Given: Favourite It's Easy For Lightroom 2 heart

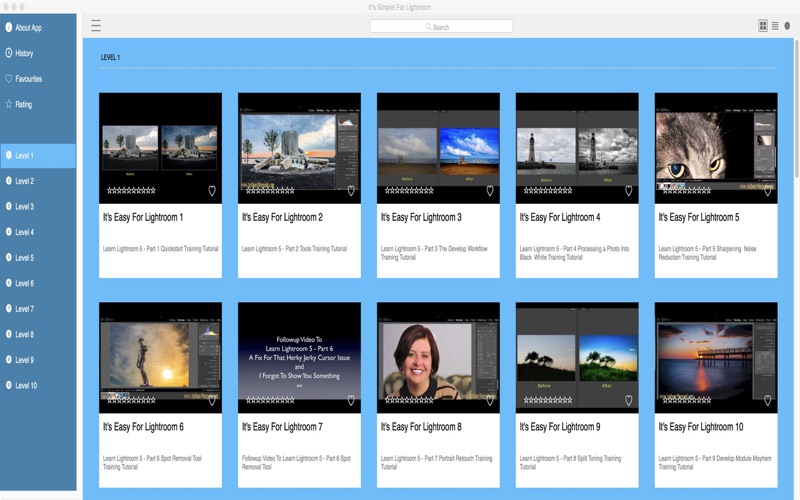Looking at the screenshot, I should (x=351, y=190).
